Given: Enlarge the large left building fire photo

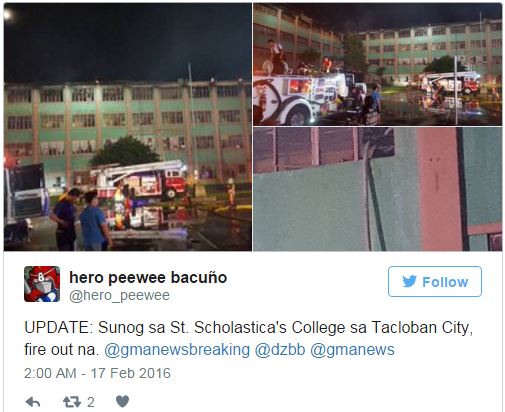Looking at the screenshot, I should pos(128,127).
